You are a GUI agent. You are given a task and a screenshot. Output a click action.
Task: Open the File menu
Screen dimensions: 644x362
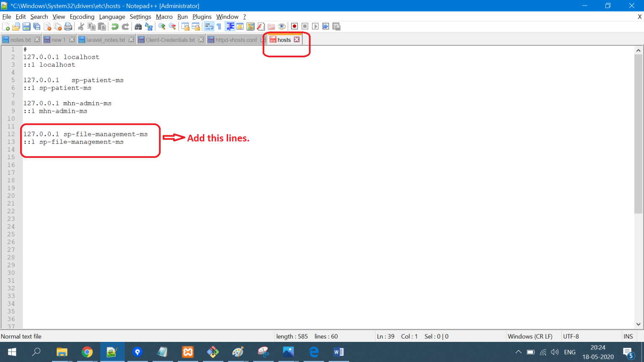point(7,17)
